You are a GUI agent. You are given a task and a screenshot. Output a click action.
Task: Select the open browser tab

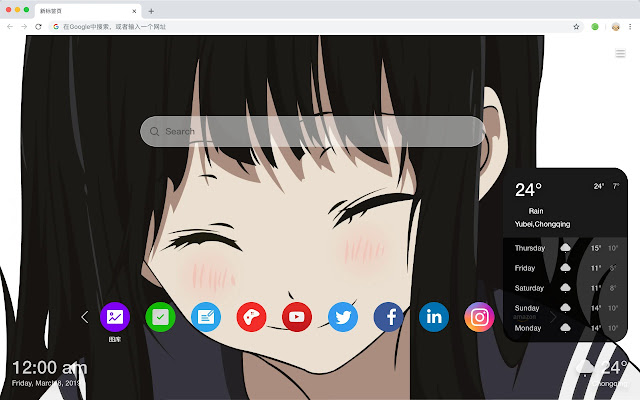(x=88, y=11)
